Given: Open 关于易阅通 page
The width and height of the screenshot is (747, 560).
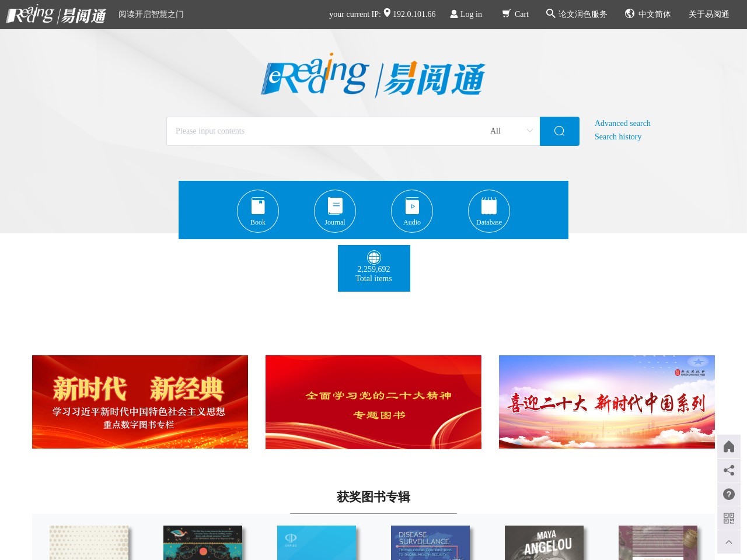Looking at the screenshot, I should tap(709, 14).
